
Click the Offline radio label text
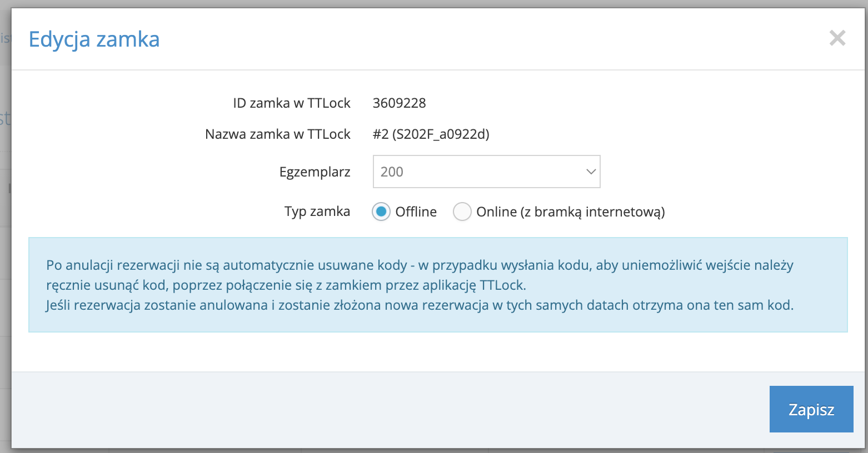point(415,212)
